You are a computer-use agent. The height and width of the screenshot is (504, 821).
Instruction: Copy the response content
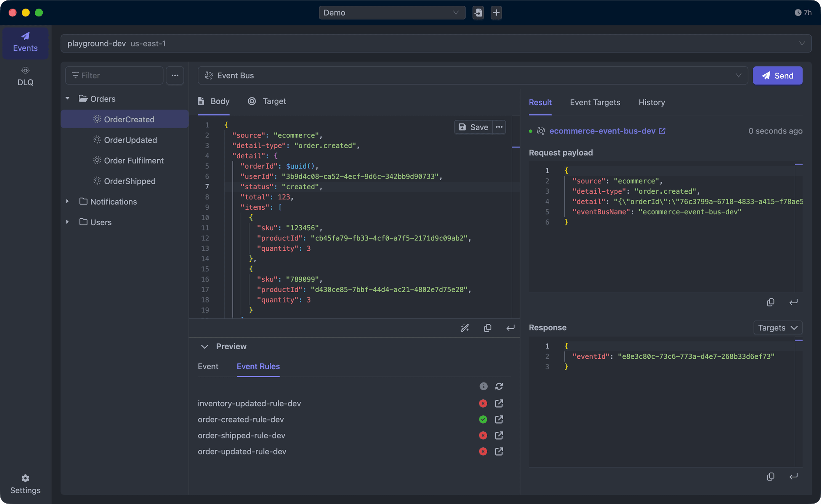point(771,477)
